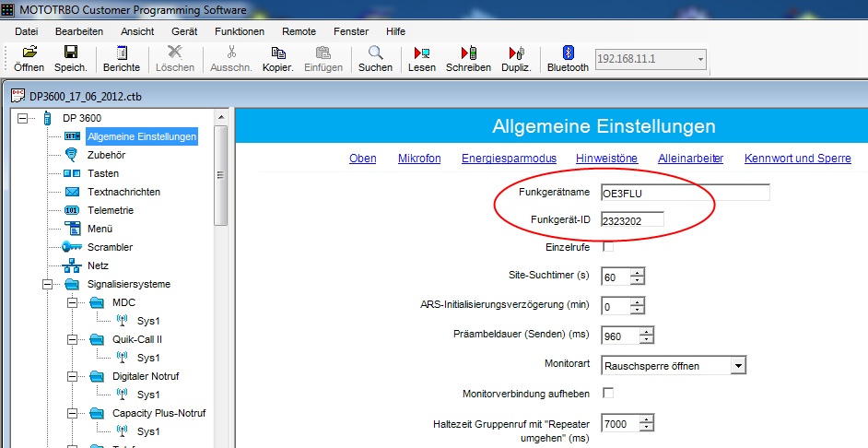Viewport: 868px width, 448px height.
Task: Click the Löschen toolbar icon
Action: [175, 53]
